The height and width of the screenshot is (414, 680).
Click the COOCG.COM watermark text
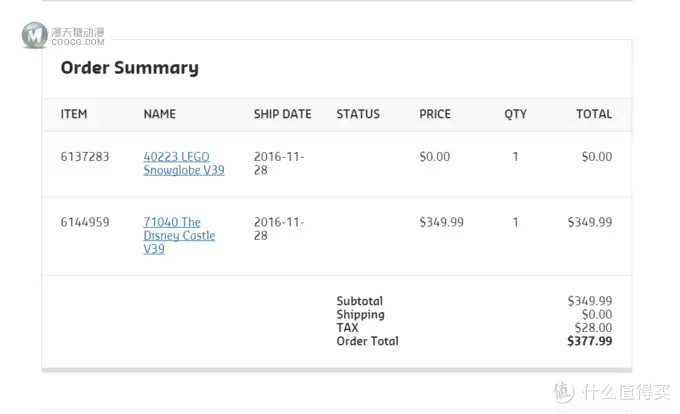[x=78, y=42]
